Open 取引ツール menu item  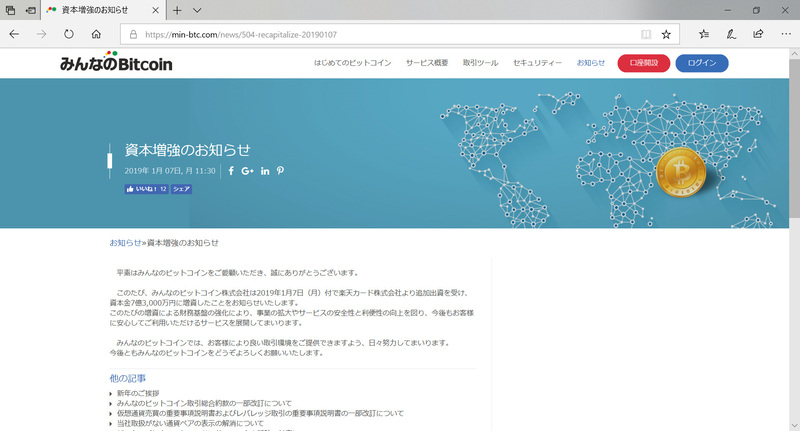[480, 63]
